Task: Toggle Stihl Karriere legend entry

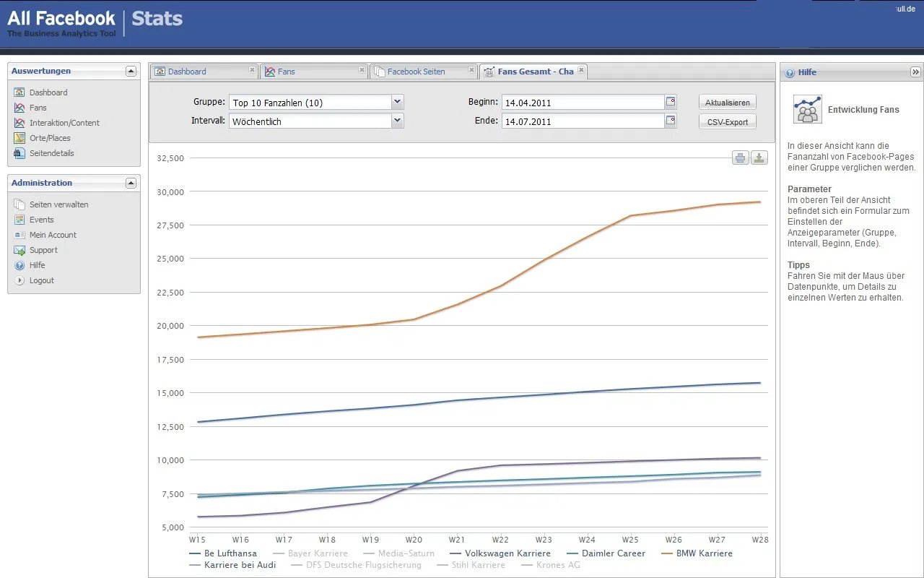Action: 471,565
